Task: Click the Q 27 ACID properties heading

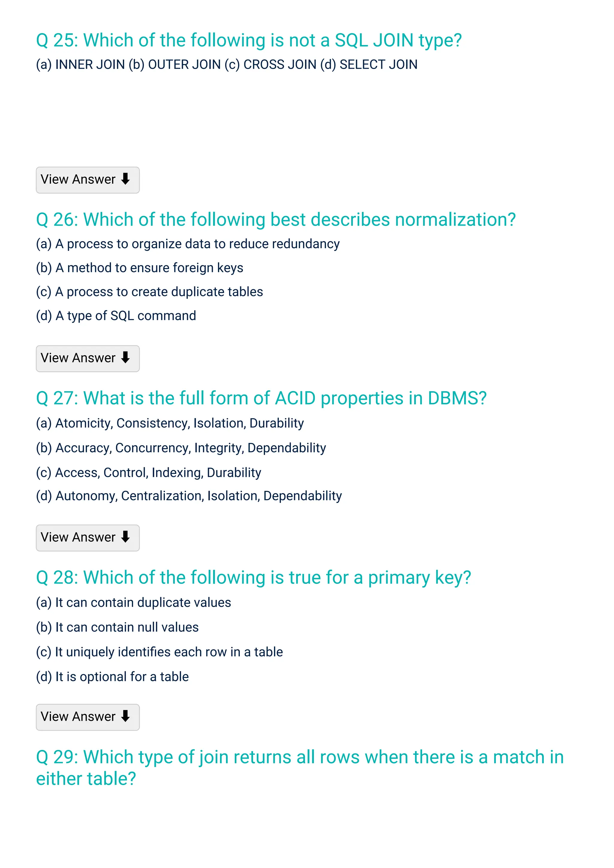Action: (261, 398)
